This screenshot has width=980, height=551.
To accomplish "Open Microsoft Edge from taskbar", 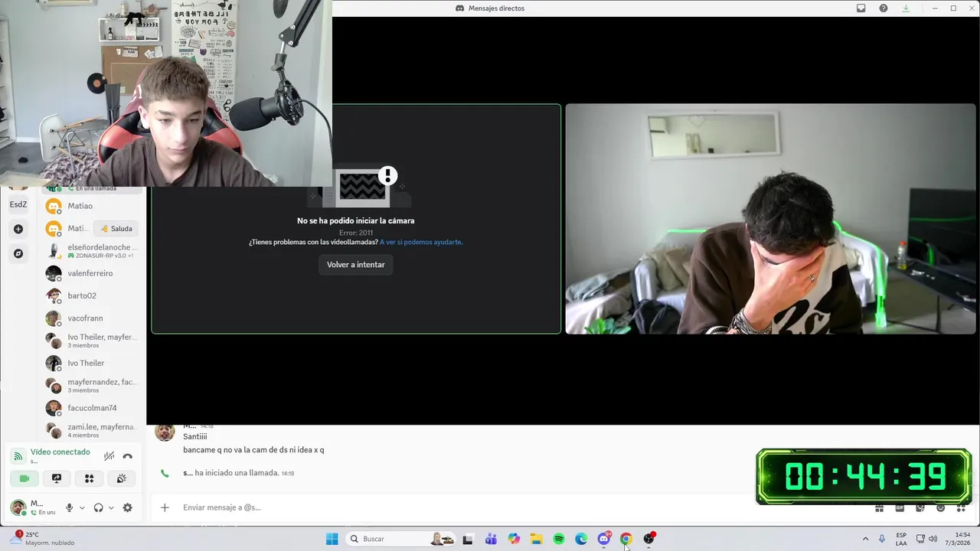I will (581, 539).
